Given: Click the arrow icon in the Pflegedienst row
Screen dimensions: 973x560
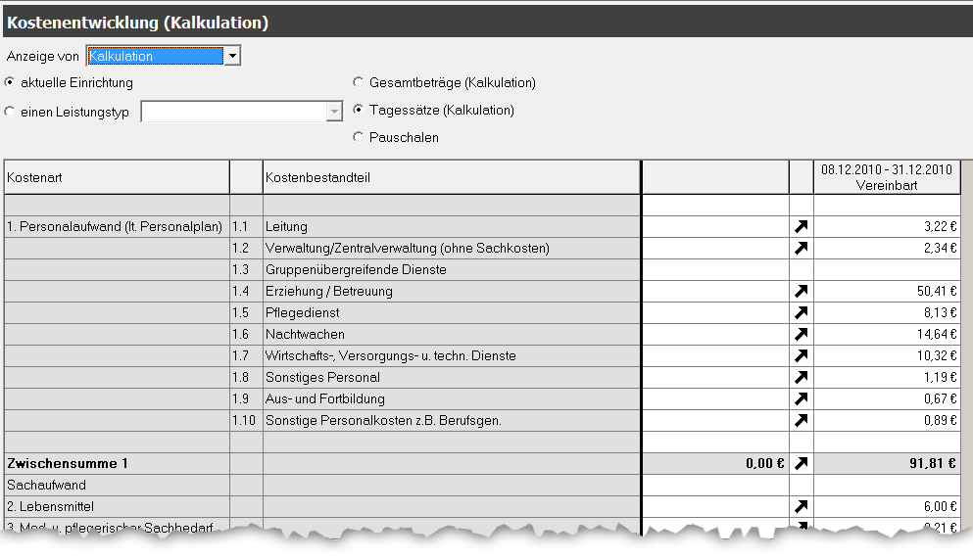Looking at the screenshot, I should click(801, 313).
